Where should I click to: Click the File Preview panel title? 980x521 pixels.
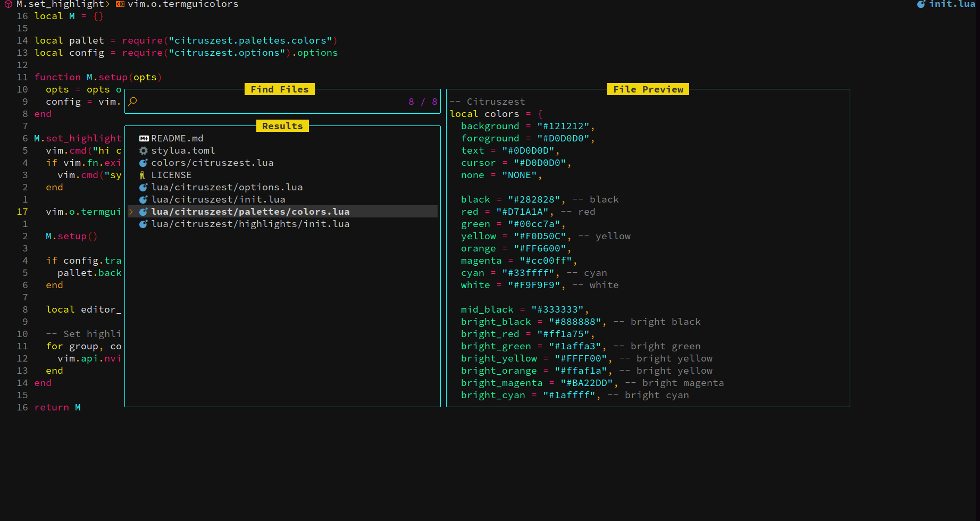pos(648,89)
